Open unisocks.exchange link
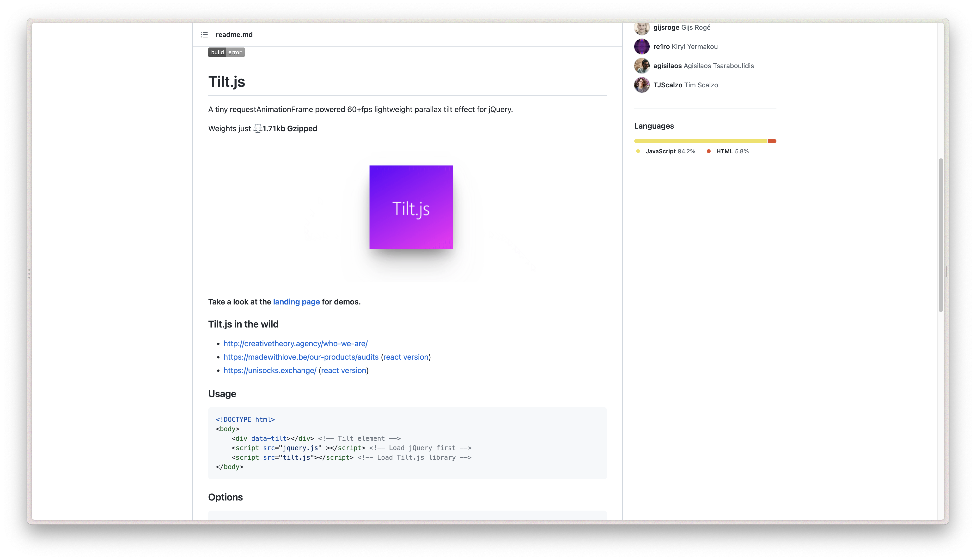The height and width of the screenshot is (560, 976). [x=270, y=370]
